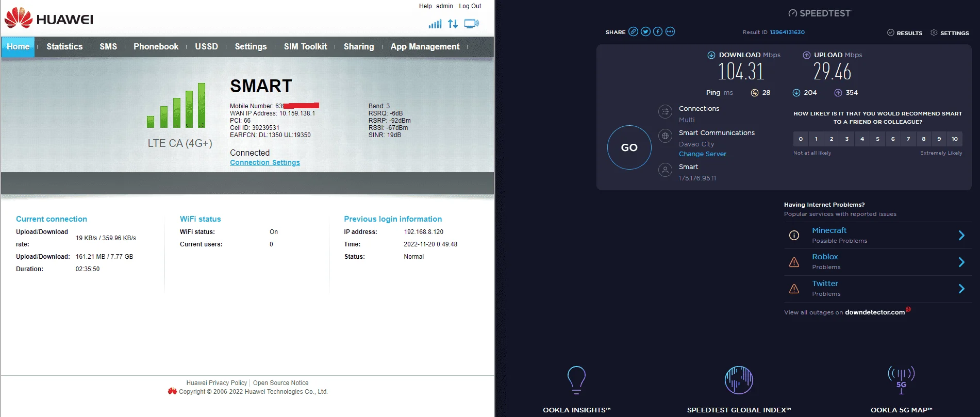Click the user icon beside Smart ISP

tap(666, 170)
